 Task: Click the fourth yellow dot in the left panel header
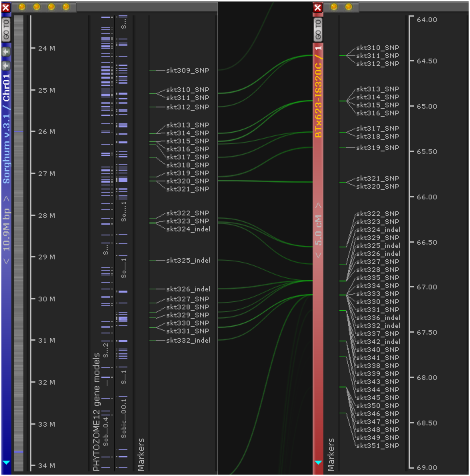(x=65, y=7)
